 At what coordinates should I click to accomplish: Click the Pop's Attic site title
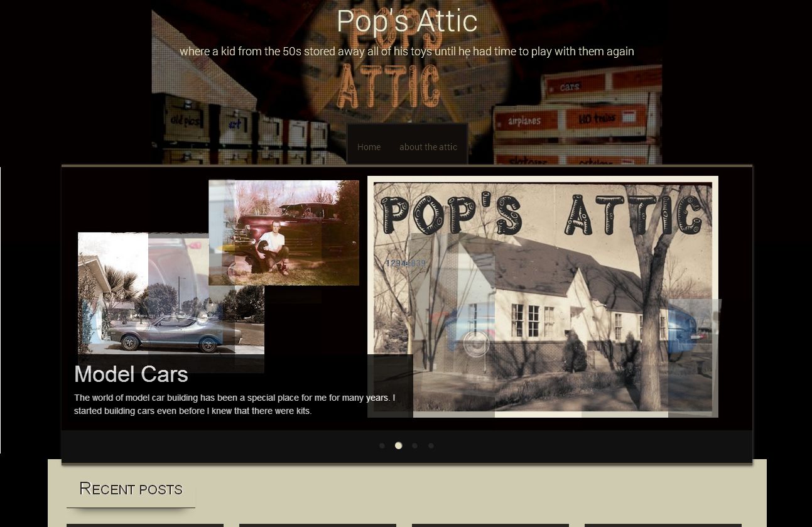pos(406,21)
